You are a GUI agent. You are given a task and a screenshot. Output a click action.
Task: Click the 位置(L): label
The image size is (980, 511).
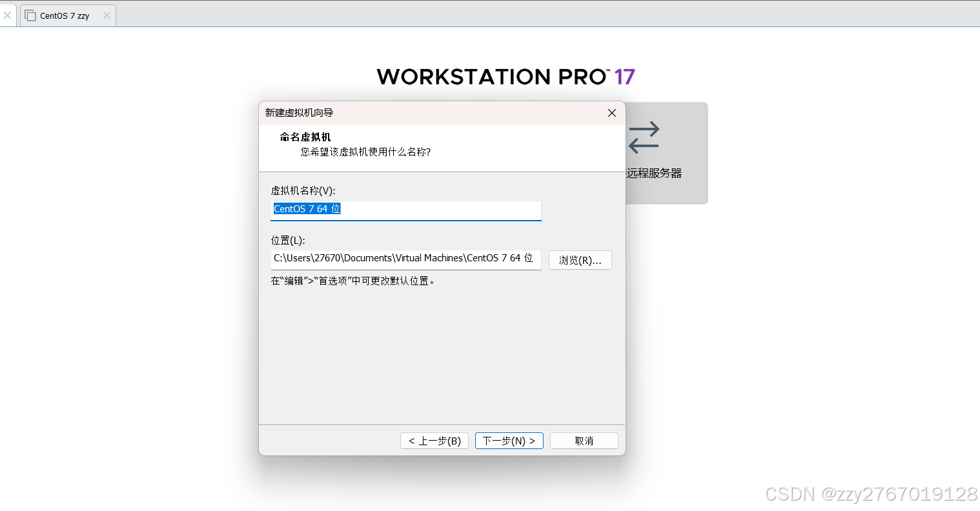[288, 241]
